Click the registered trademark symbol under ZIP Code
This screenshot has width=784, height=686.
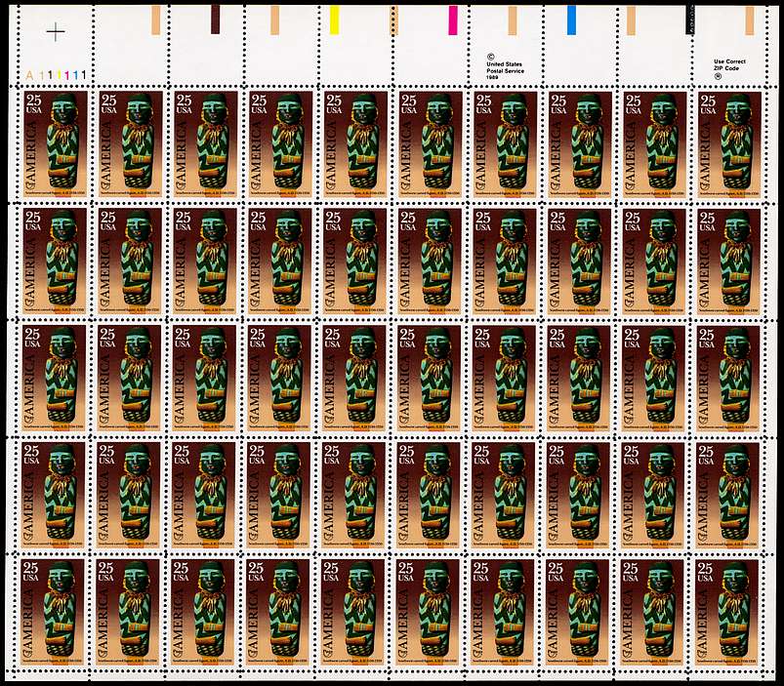tap(718, 76)
